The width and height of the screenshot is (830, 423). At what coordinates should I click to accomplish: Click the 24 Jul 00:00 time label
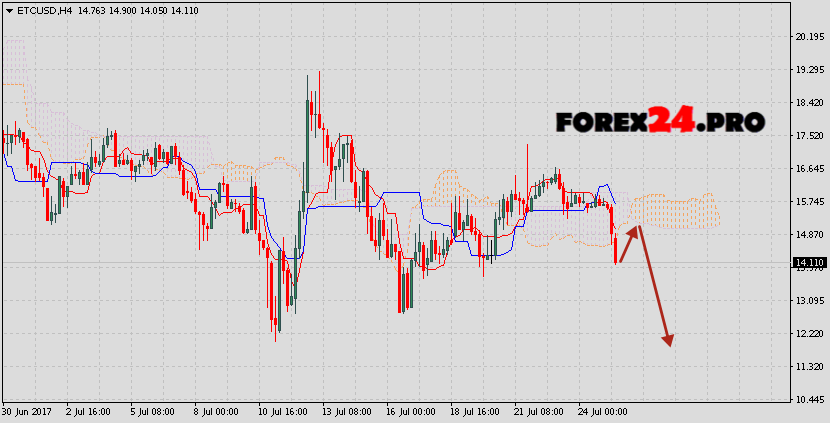[601, 412]
